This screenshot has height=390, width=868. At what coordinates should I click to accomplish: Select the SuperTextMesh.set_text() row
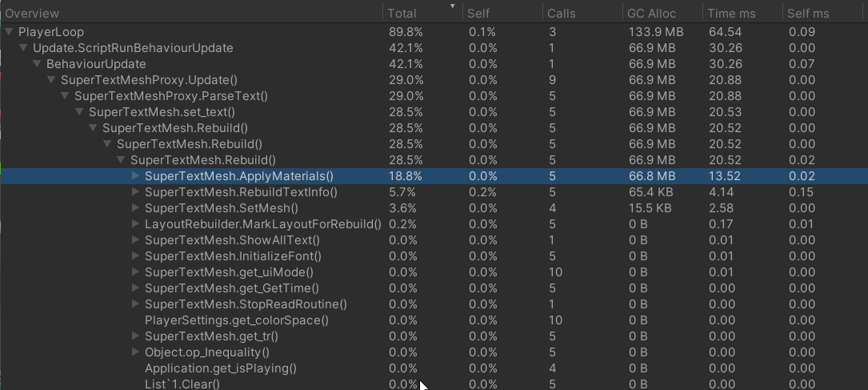434,112
